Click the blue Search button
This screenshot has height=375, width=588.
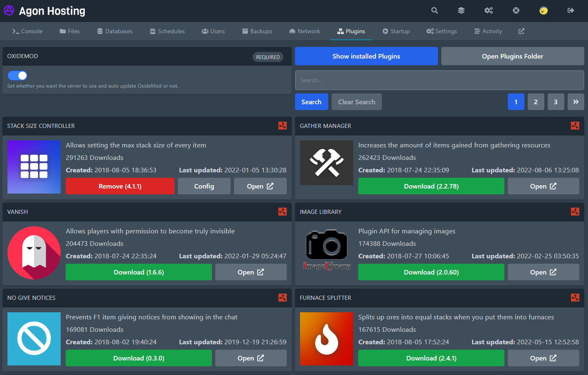pyautogui.click(x=312, y=102)
